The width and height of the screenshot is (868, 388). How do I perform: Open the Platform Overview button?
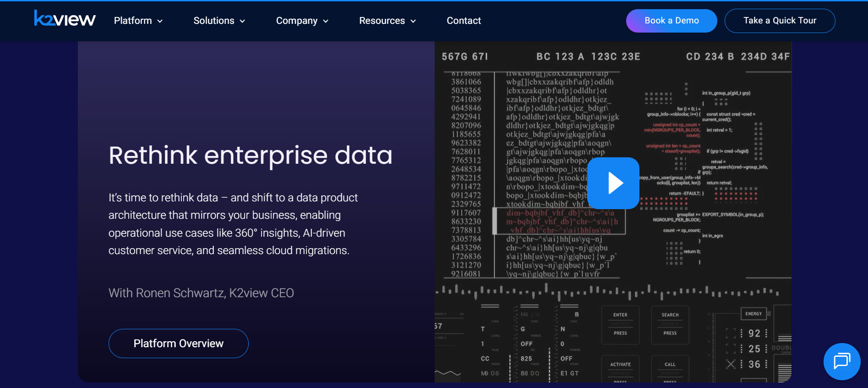(178, 344)
